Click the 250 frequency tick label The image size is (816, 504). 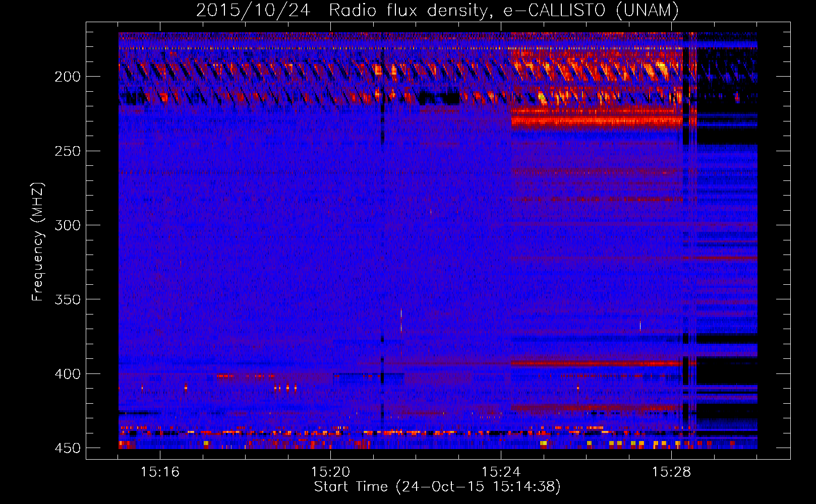click(68, 151)
